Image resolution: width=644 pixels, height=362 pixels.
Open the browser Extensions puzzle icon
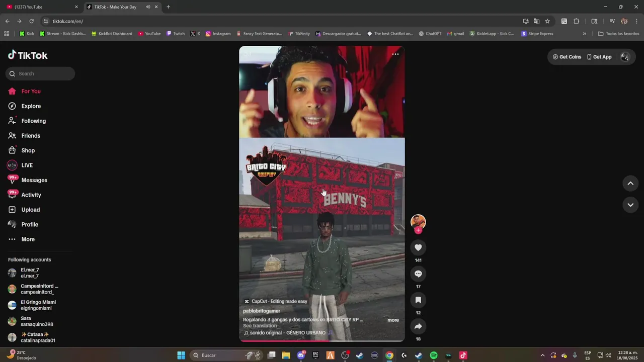577,21
